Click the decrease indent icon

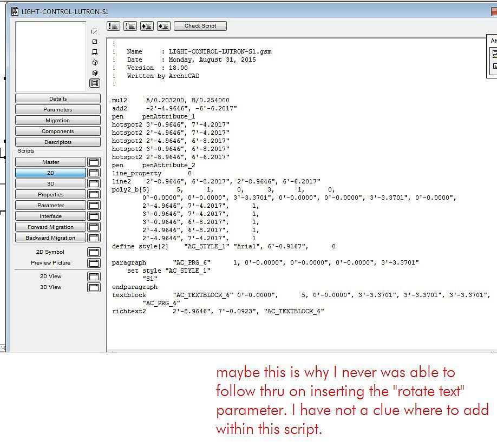coord(164,26)
